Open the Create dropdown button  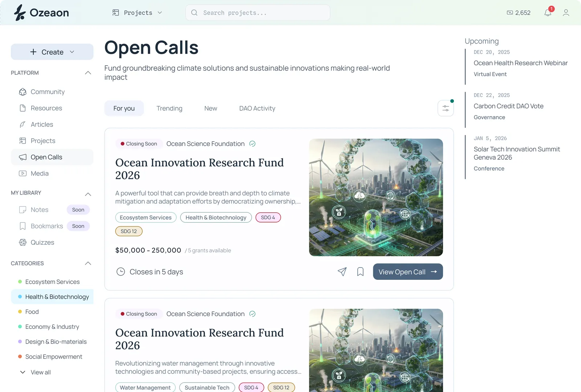point(52,52)
